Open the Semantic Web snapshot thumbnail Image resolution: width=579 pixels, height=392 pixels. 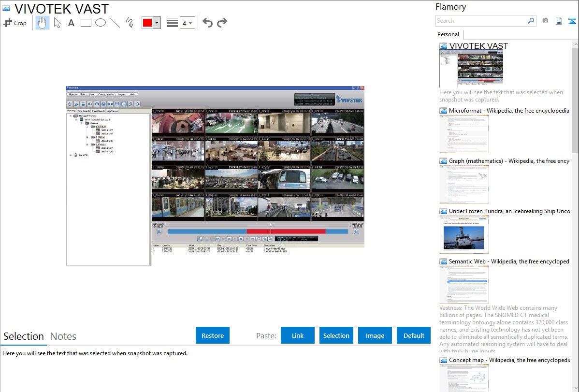(x=464, y=285)
